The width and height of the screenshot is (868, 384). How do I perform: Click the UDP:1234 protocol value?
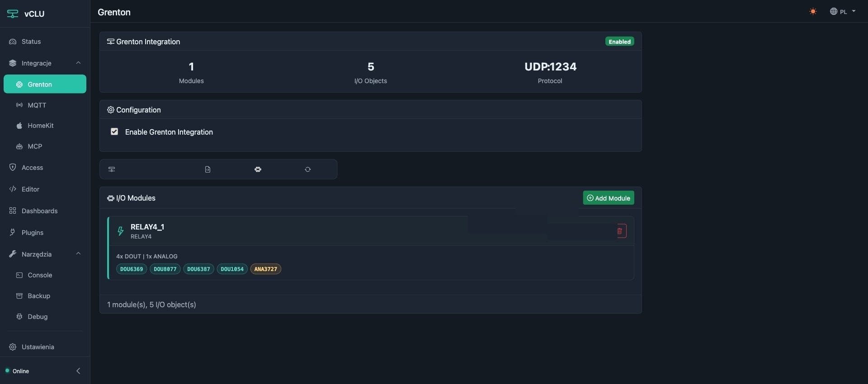coord(550,66)
